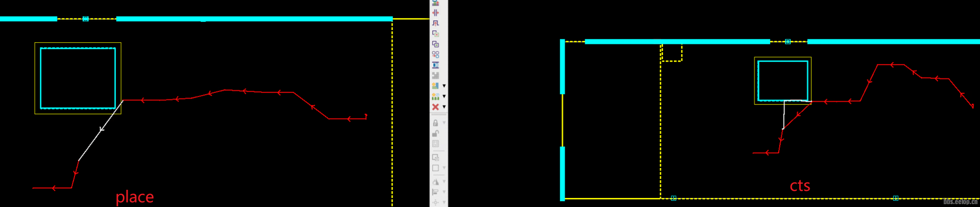
Task: Select the square-wave pulse shaped tool icon
Action: [x=436, y=23]
